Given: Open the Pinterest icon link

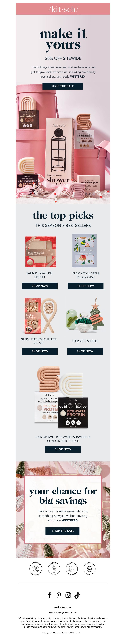Looking at the screenshot, I should pos(59,595).
